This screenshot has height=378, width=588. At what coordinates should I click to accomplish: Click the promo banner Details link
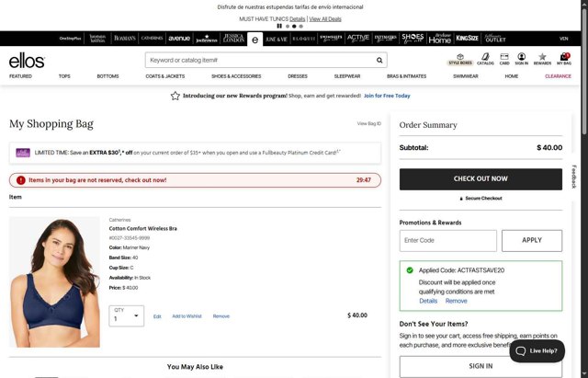click(298, 19)
